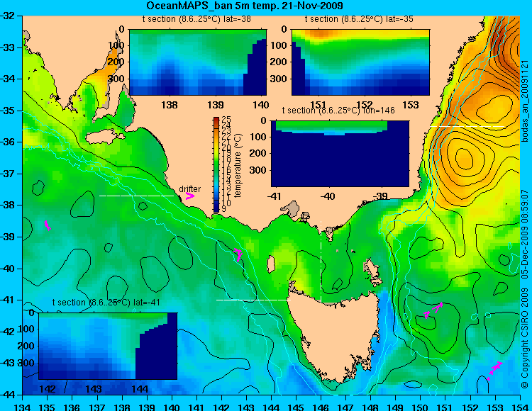Click the 134 tick on the bottom longitude axis
The height and width of the screenshot is (411, 532).
23,407
